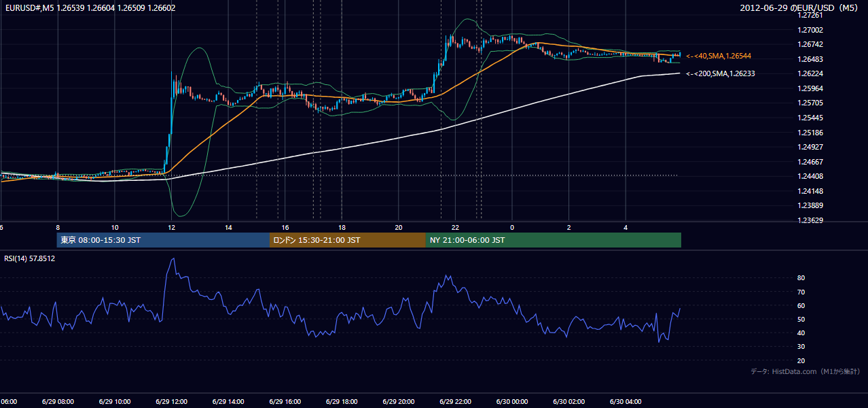Click hour marker 18 under the price chart

point(342,227)
